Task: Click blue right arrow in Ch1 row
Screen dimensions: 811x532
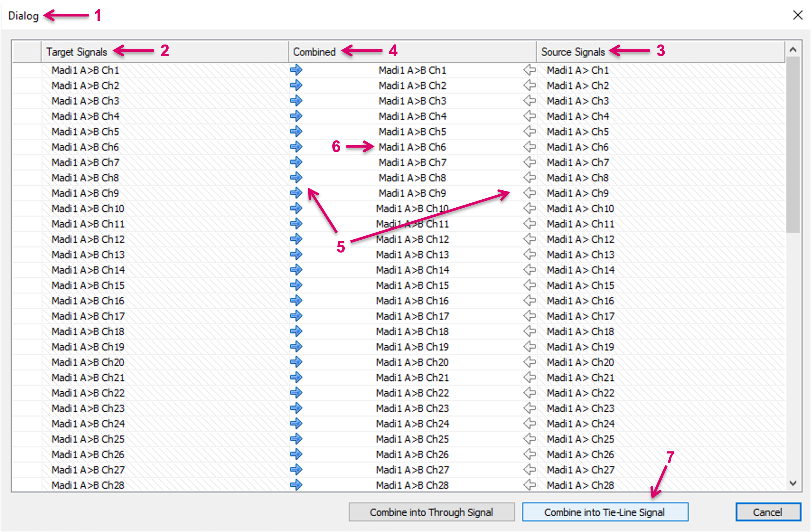Action: [296, 70]
